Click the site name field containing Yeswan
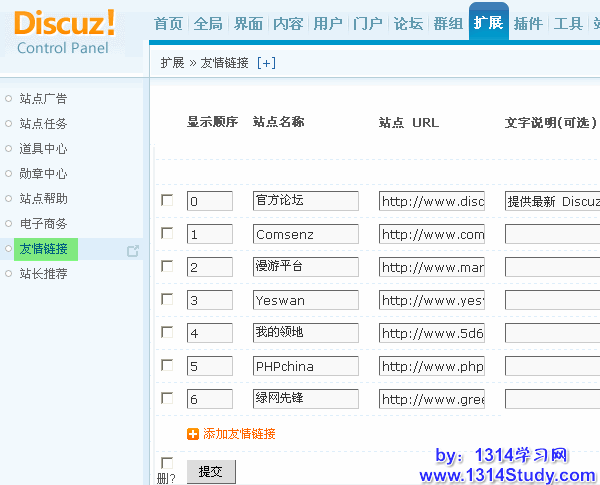This screenshot has width=600, height=485. coord(305,300)
